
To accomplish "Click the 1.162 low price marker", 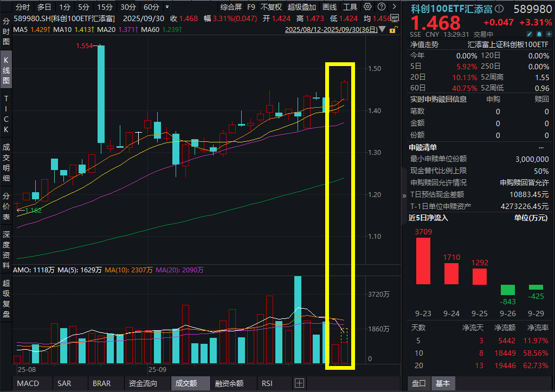I will click(x=34, y=210).
